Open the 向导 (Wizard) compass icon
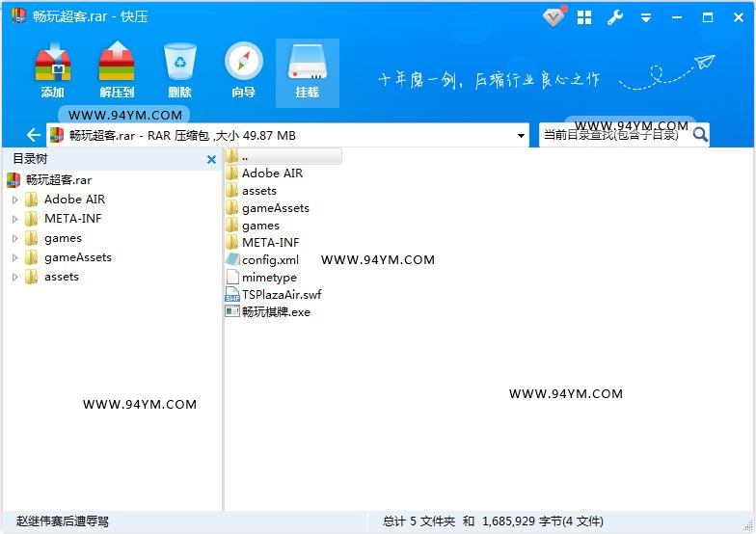This screenshot has width=756, height=534. click(243, 70)
